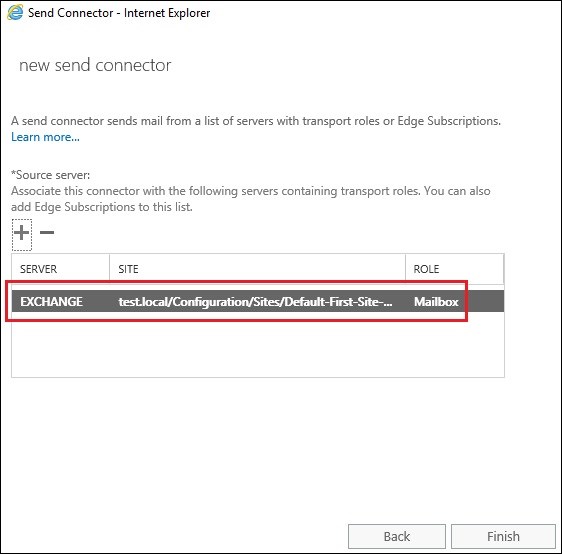Sort by the ROLE column header
Viewport: 562px width, 554px height.
(x=454, y=269)
